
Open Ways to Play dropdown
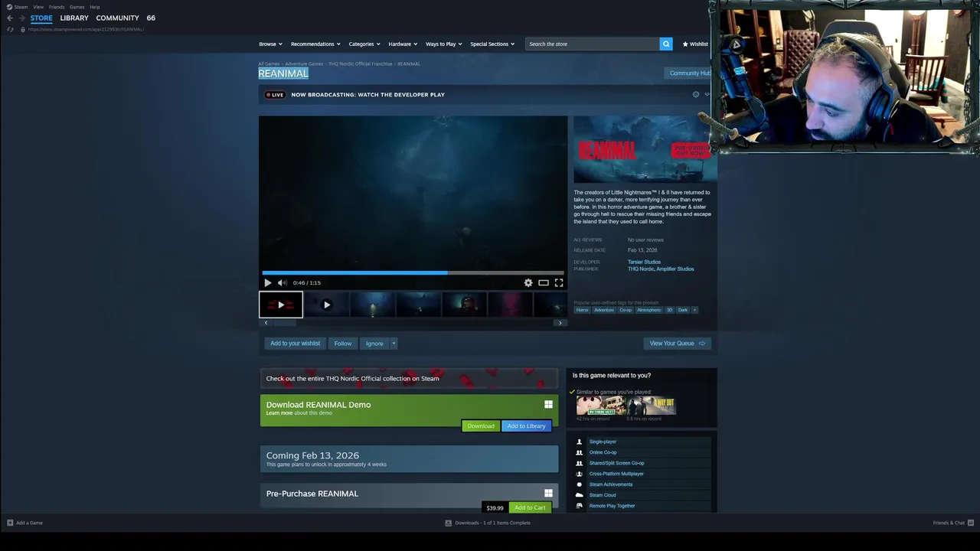point(444,44)
